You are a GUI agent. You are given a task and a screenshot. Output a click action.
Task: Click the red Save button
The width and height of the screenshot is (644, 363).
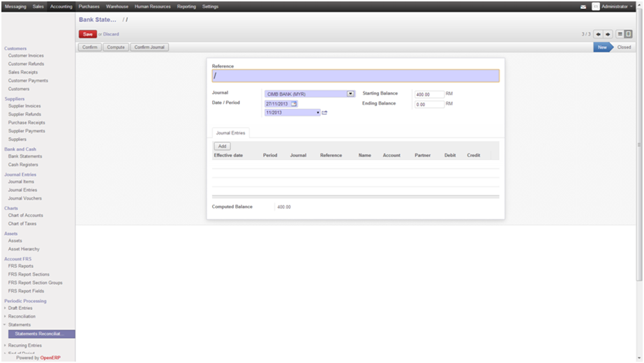pyautogui.click(x=87, y=34)
